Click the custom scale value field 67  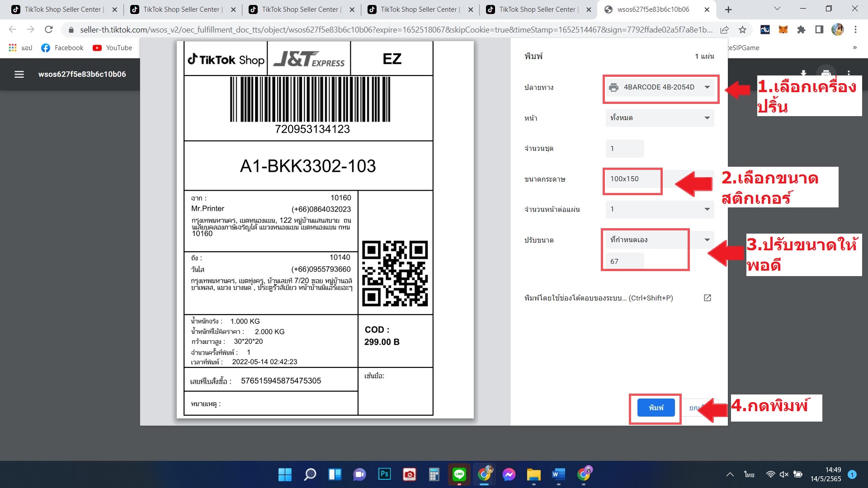coord(625,261)
